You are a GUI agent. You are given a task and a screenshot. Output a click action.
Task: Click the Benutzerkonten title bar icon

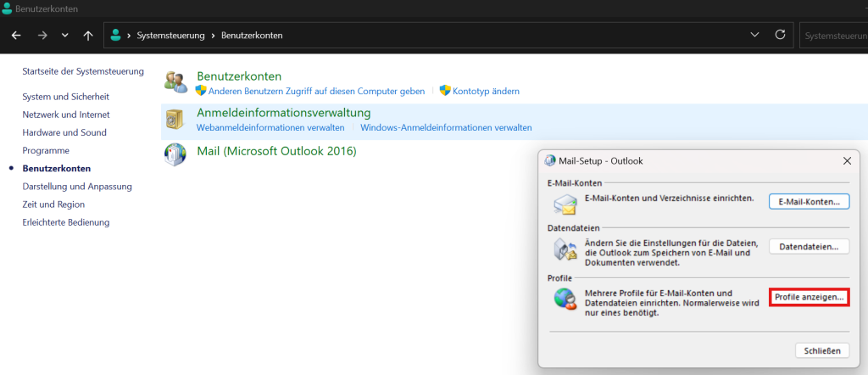point(7,8)
